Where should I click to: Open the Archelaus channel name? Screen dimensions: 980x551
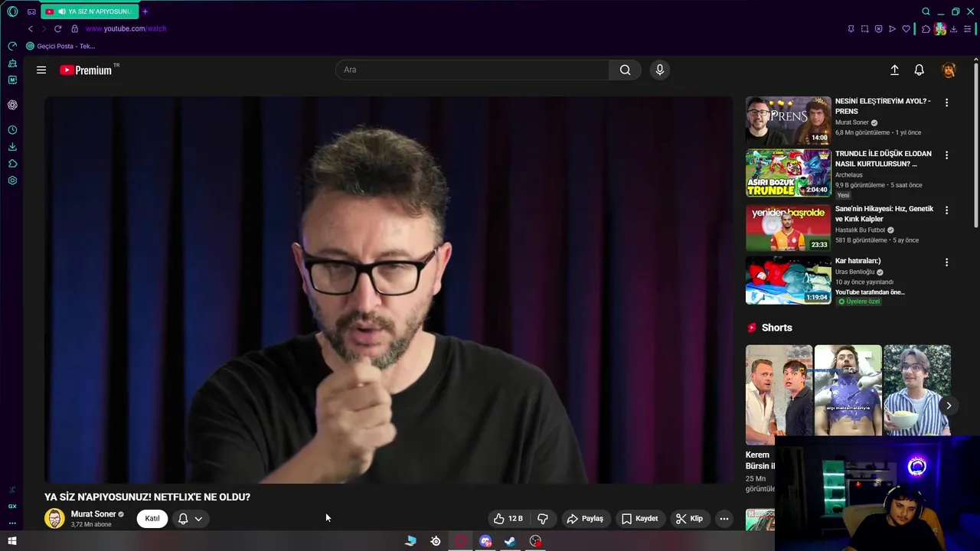point(848,174)
